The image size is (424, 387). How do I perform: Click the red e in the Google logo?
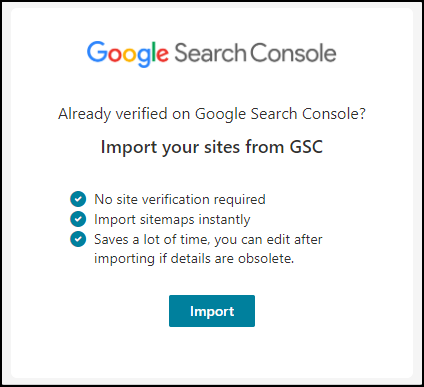pos(162,55)
